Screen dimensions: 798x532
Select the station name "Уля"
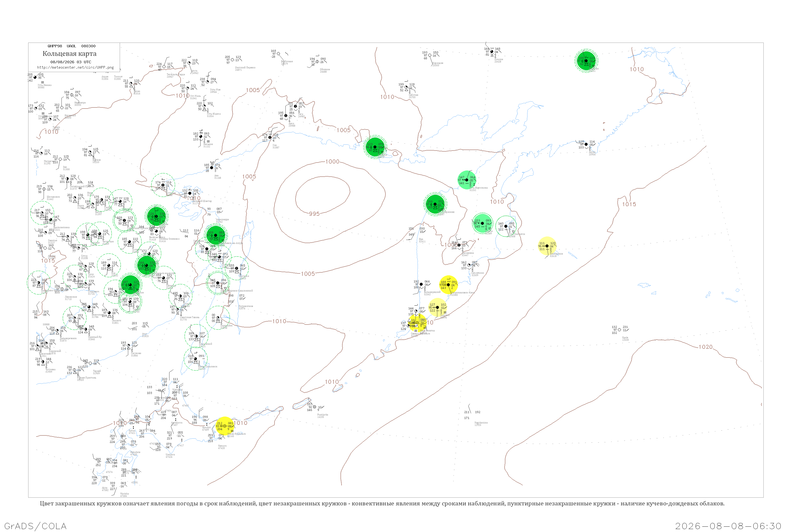click(x=275, y=145)
